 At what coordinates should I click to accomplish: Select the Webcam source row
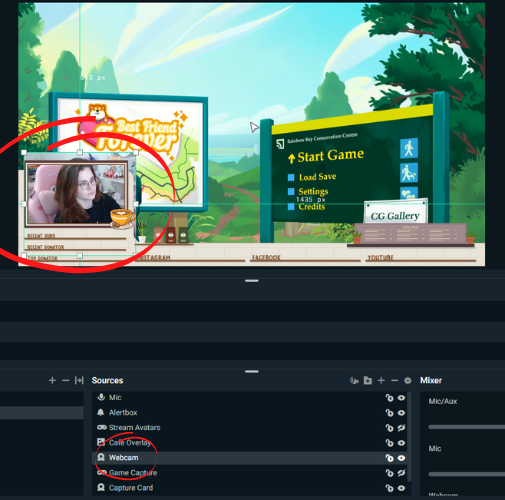tap(250, 458)
